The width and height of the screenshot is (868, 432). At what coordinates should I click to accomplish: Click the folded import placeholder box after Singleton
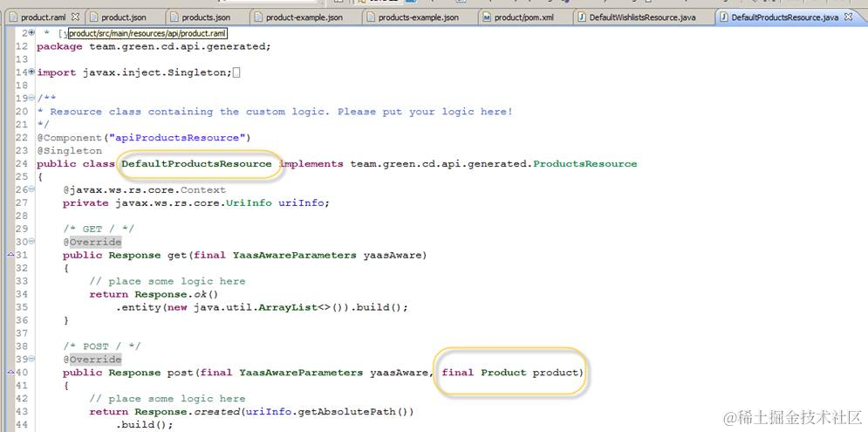pos(236,72)
